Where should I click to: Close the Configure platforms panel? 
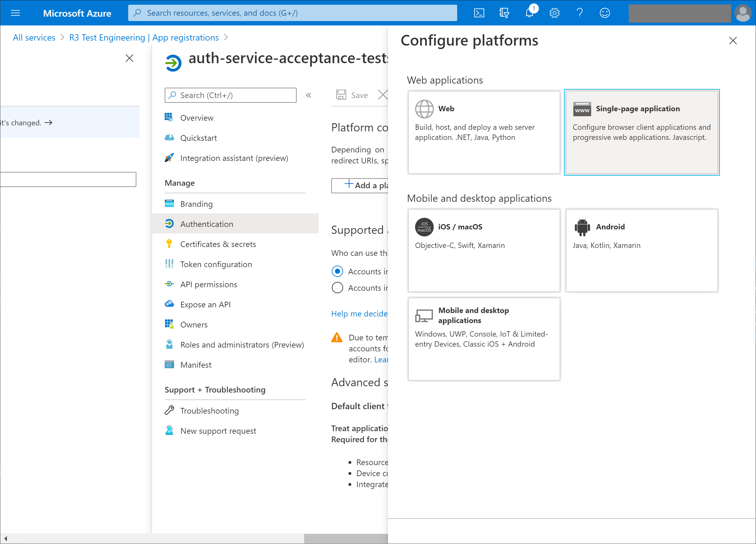pyautogui.click(x=733, y=41)
